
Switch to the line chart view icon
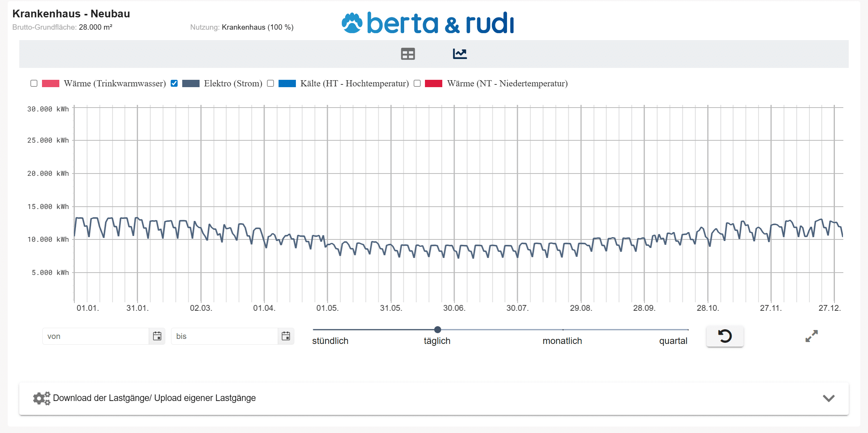tap(460, 54)
